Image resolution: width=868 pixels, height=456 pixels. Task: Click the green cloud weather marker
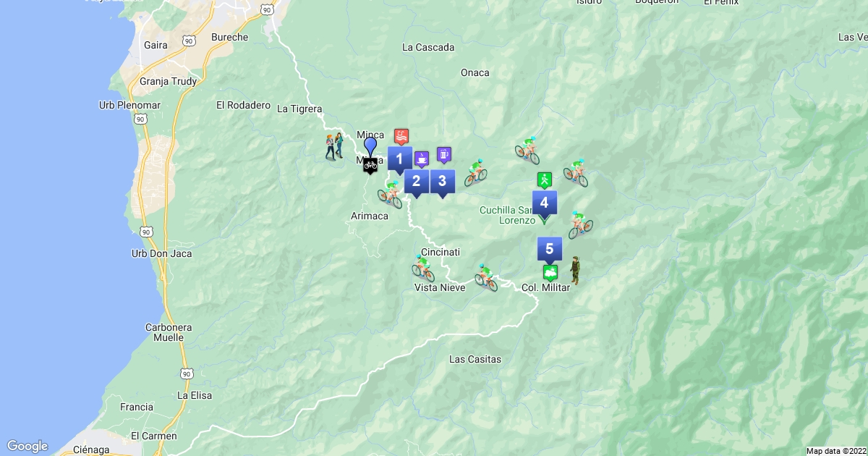click(x=550, y=273)
